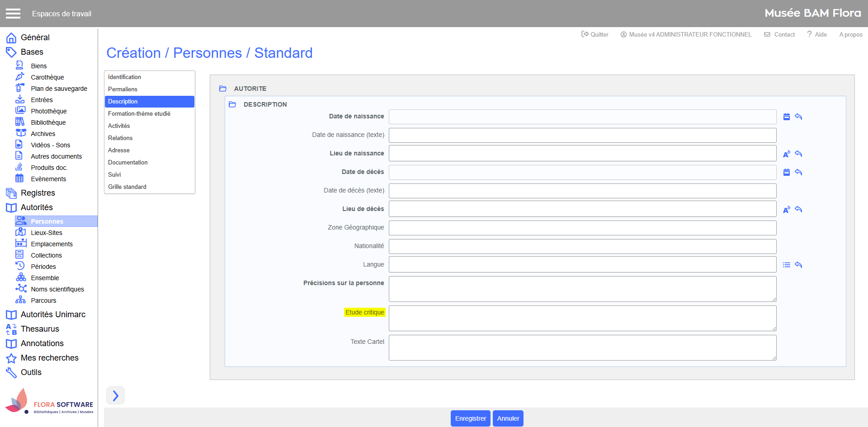Image resolution: width=868 pixels, height=427 pixels.
Task: Focus the Nationalité input field
Action: tap(582, 246)
